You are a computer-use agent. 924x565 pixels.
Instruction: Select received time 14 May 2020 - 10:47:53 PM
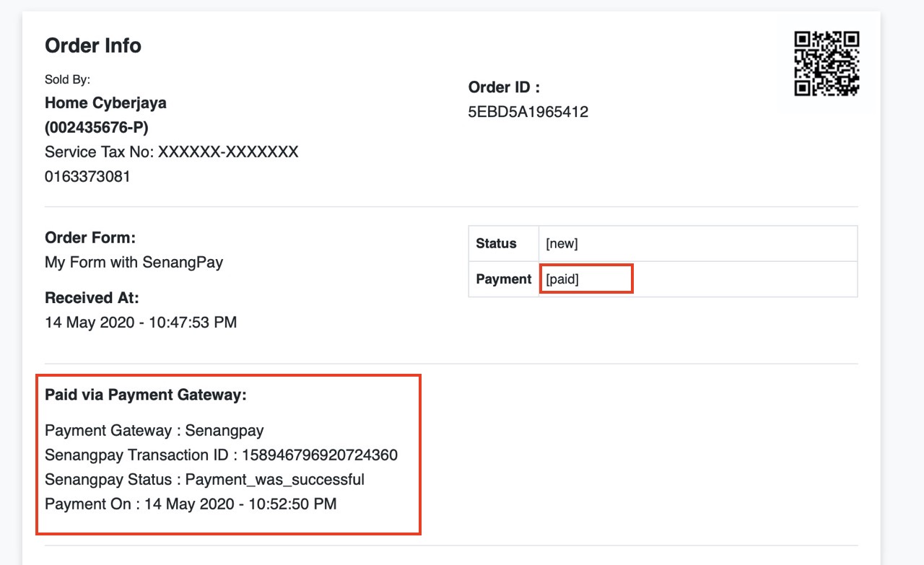click(141, 322)
